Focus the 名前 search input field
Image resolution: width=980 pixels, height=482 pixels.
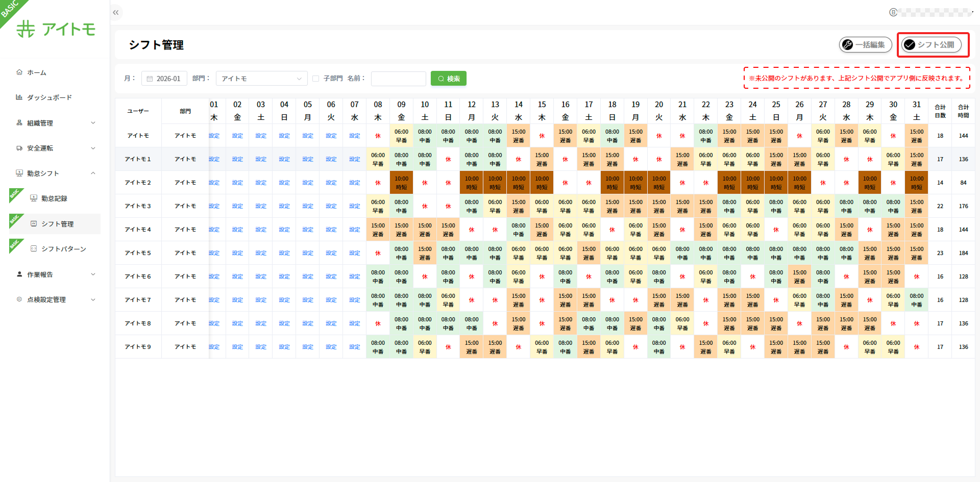tap(398, 79)
